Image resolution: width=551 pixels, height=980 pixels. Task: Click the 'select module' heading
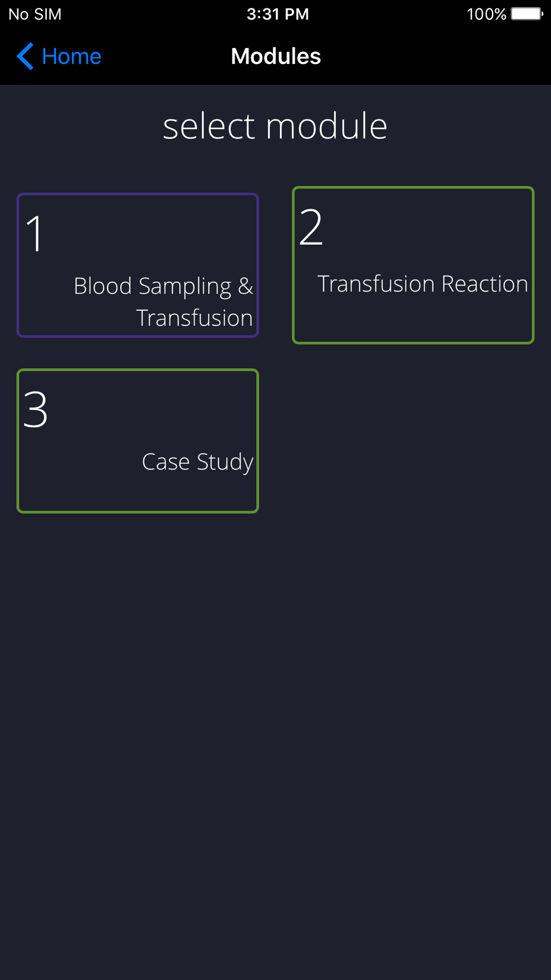point(275,126)
